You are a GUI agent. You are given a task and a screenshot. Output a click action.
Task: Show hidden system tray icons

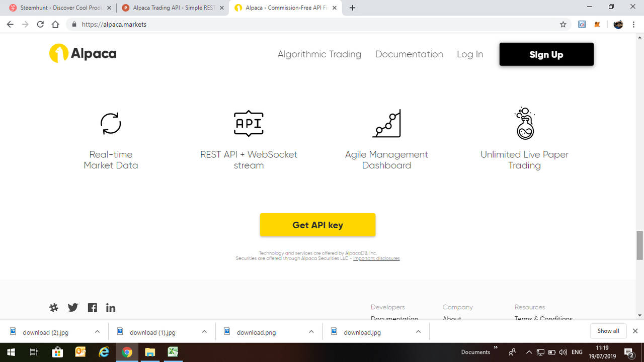529,352
